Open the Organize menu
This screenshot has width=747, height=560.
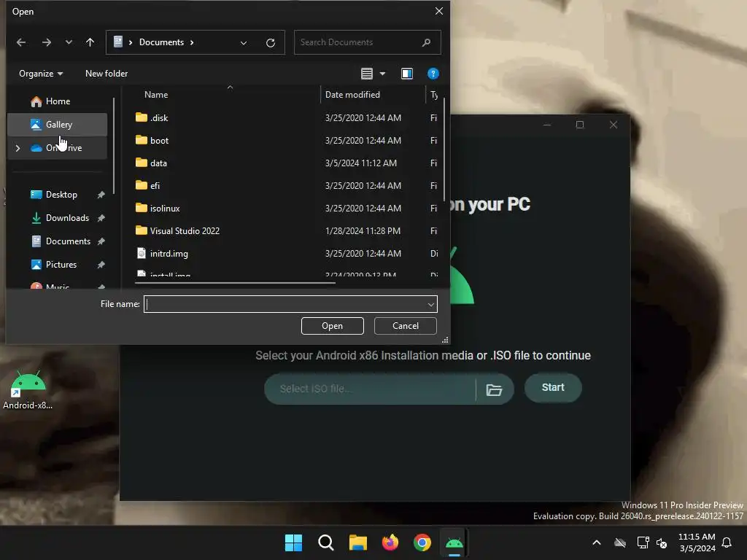tap(41, 74)
